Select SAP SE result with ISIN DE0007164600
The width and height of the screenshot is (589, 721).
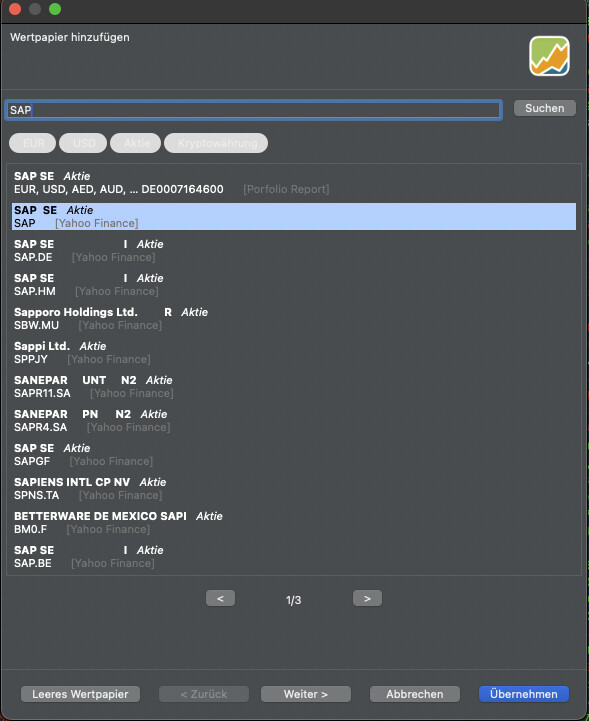tap(294, 183)
